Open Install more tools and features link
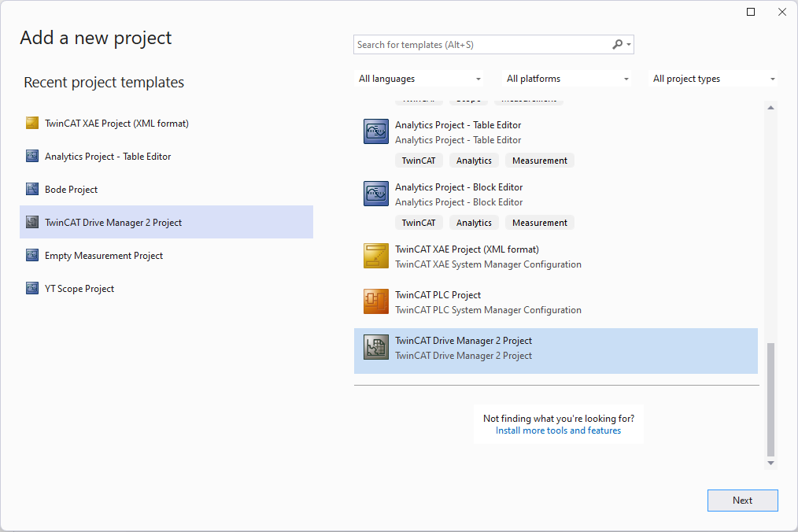798x532 pixels. click(558, 430)
